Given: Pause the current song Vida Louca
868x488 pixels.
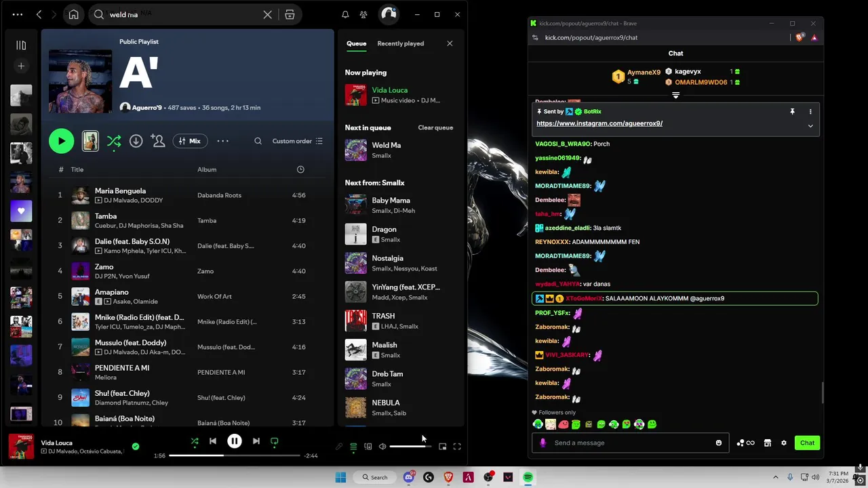Looking at the screenshot, I should 234,441.
